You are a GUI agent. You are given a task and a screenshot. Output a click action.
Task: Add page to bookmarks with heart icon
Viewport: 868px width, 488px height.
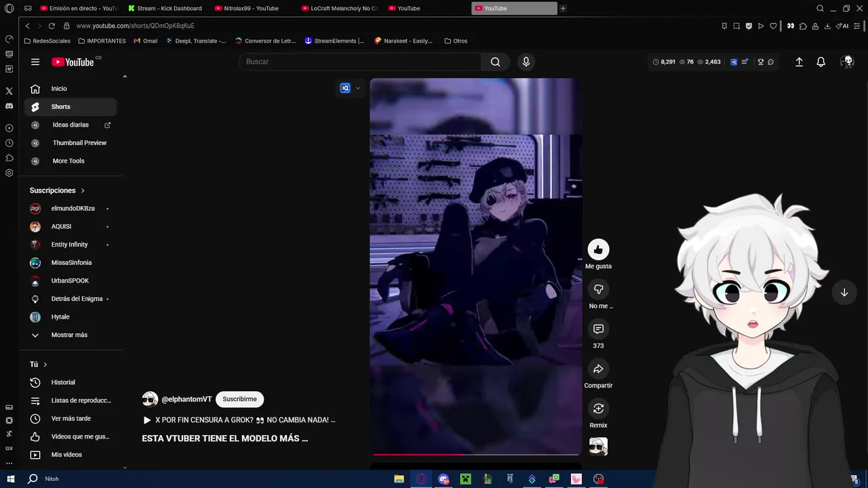(773, 26)
